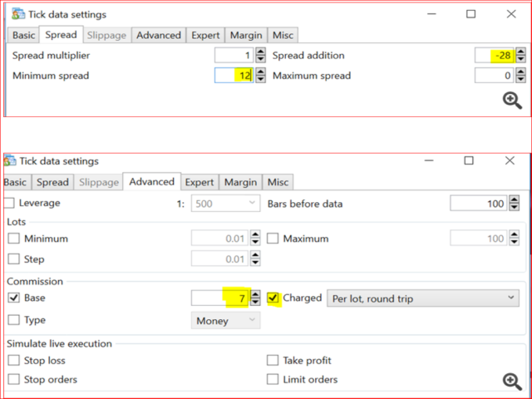The width and height of the screenshot is (532, 399).
Task: Open Advanced tab in upper window
Action: (159, 35)
